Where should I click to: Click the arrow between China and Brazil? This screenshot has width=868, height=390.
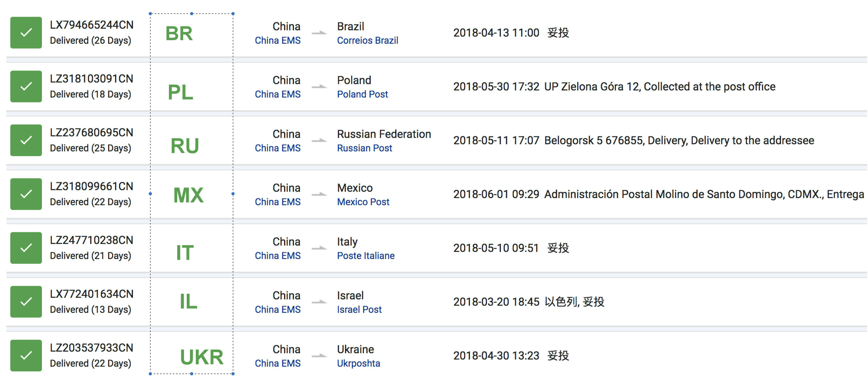pyautogui.click(x=319, y=33)
